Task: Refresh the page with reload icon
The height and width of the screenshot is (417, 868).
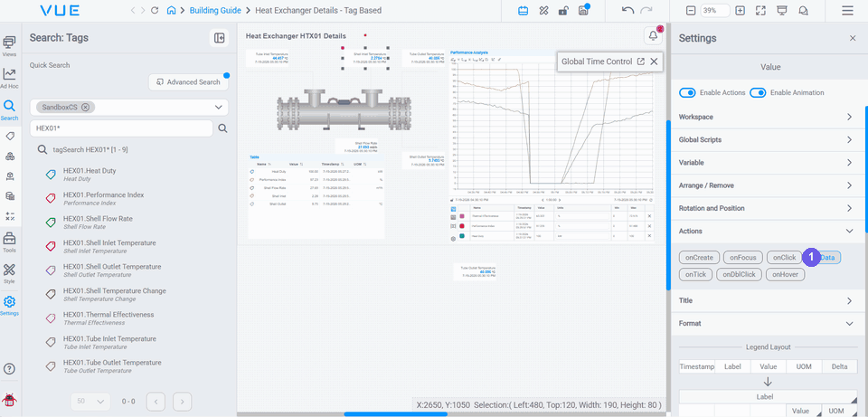Action: (155, 11)
